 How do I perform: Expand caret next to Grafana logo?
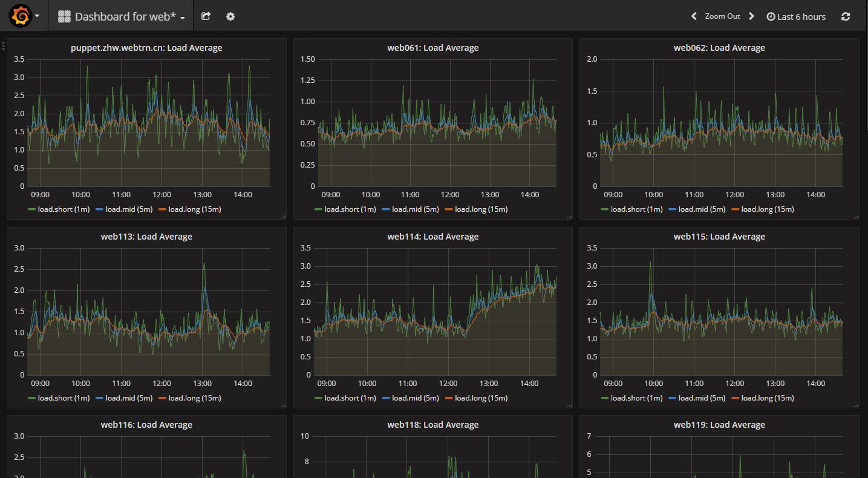(37, 16)
